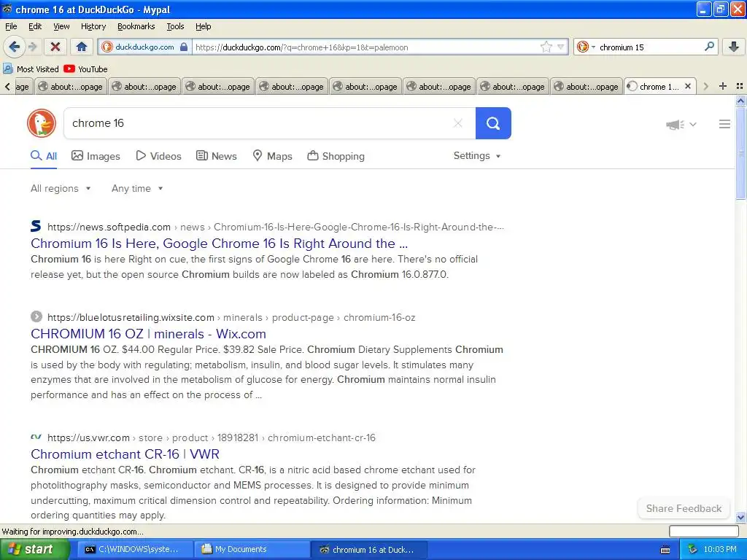The image size is (747, 560).
Task: Click the address bar URL field
Action: [365, 47]
